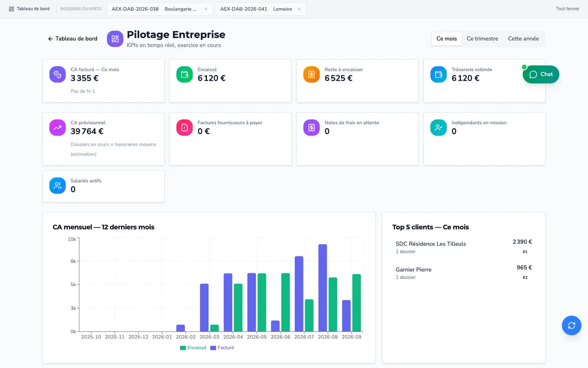588x368 pixels.
Task: Click the blue Trésorerie estimée wallet icon
Action: tap(439, 74)
